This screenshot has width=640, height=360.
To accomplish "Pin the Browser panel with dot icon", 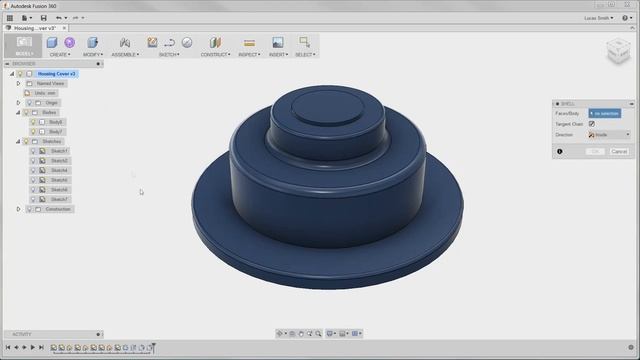I will 98,64.
